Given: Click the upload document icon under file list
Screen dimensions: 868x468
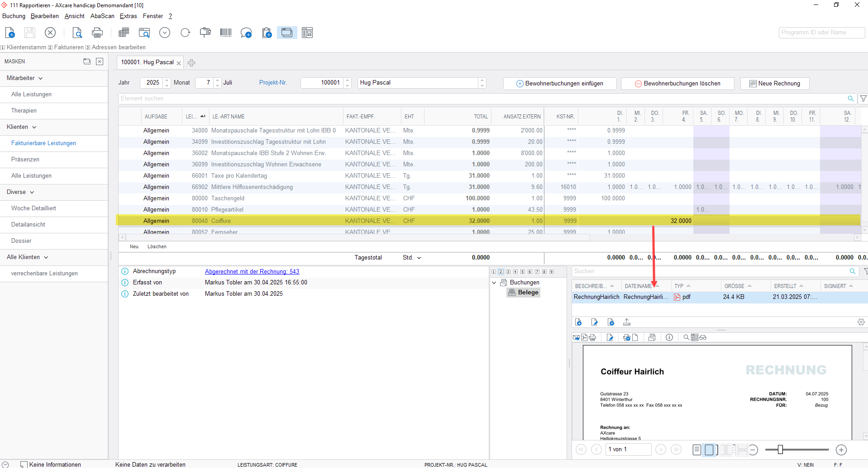Looking at the screenshot, I should pos(627,322).
